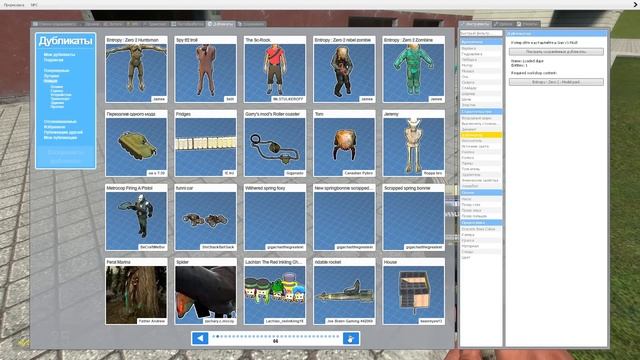Screen dimensions: 640x360
Task: Open the Прорисовка menu at top
Action: [x=14, y=5]
